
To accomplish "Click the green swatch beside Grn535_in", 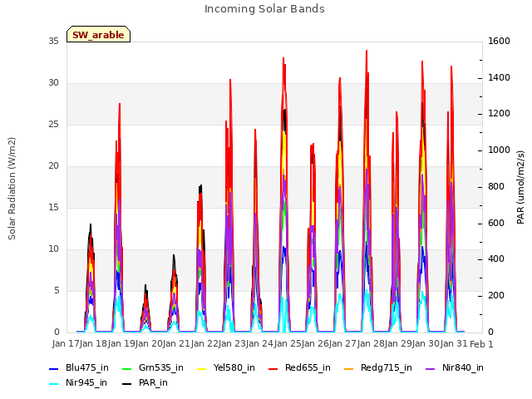I will click(126, 368).
